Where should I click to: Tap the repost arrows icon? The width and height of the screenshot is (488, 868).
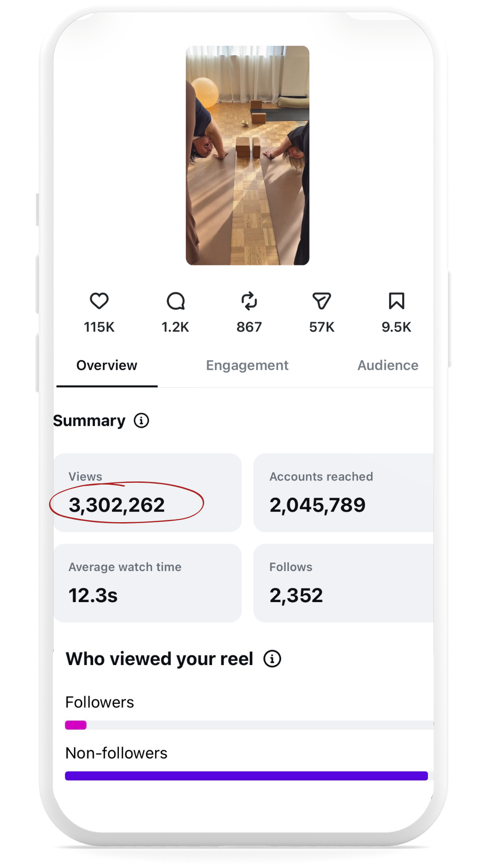coord(249,301)
